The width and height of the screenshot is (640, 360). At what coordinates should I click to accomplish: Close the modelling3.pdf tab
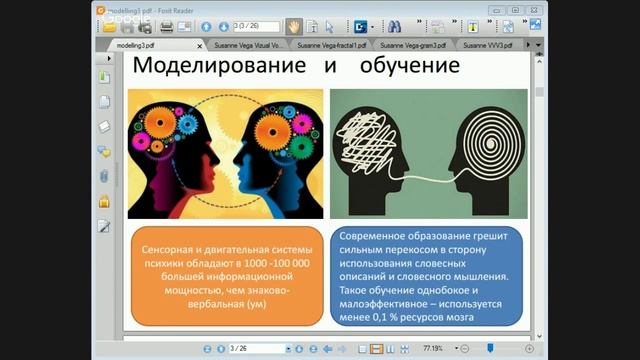click(x=200, y=46)
